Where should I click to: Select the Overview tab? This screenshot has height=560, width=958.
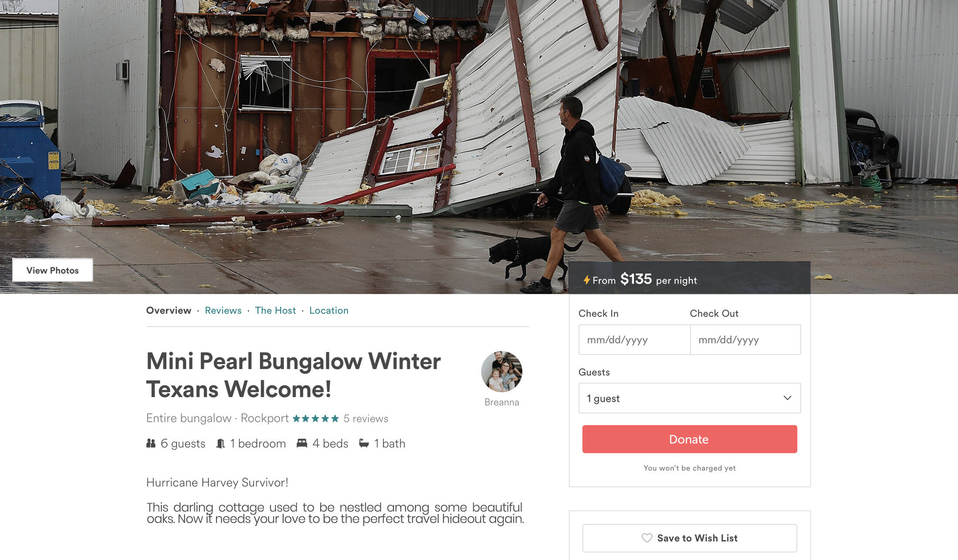tap(169, 310)
